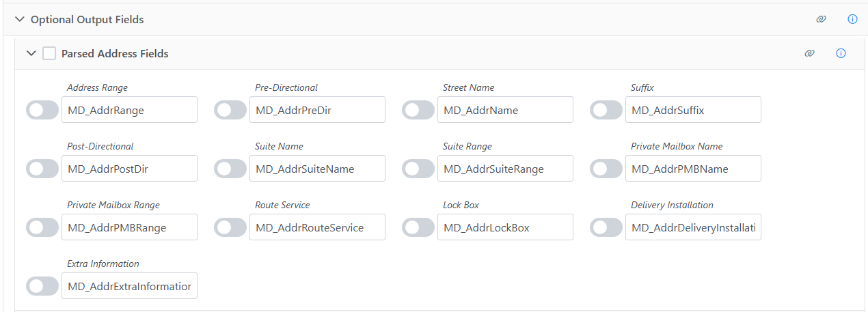Collapse the Optional Output Fields section
Image resolution: width=868 pixels, height=312 pixels.
tap(19, 19)
